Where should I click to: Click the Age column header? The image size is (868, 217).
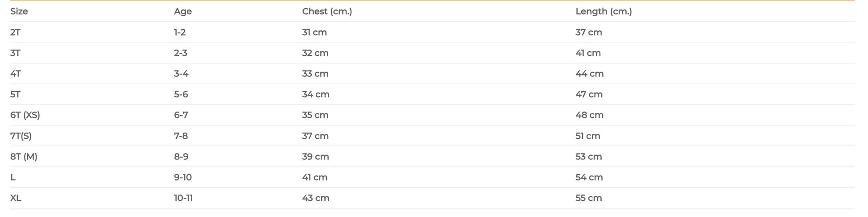(183, 12)
